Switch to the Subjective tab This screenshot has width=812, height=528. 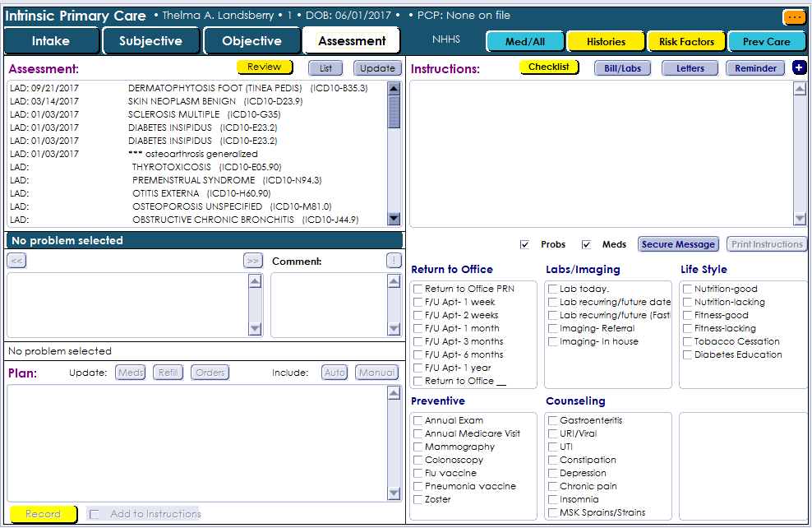(x=151, y=41)
